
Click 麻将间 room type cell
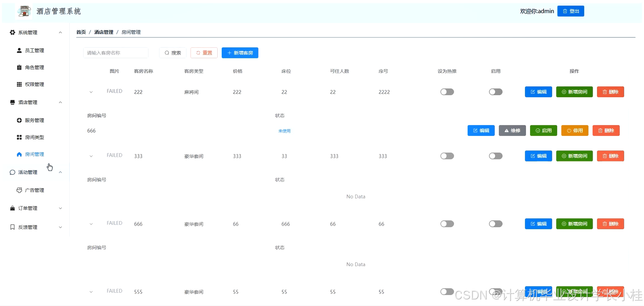[x=191, y=92]
